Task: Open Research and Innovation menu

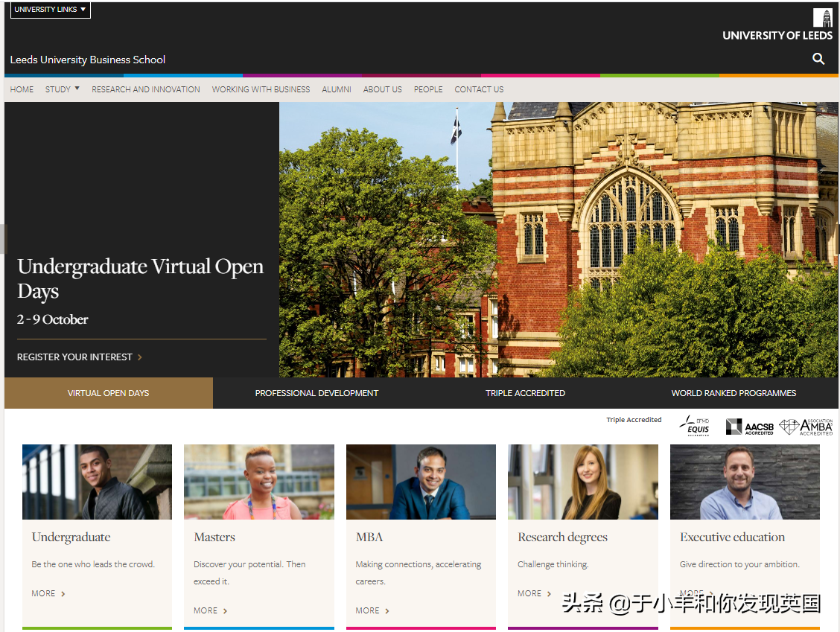Action: click(146, 89)
